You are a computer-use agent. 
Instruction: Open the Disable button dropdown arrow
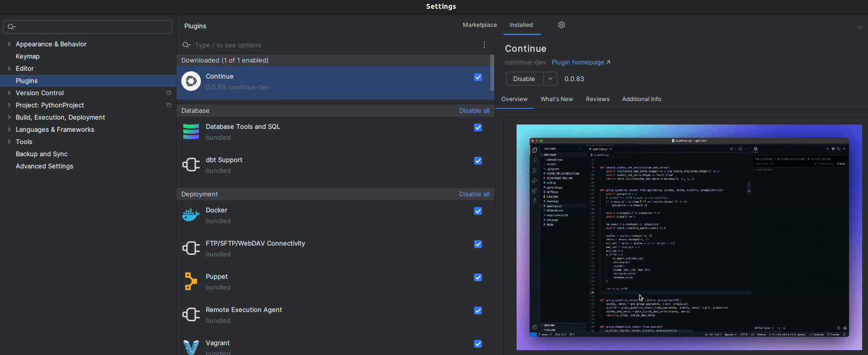tap(550, 79)
